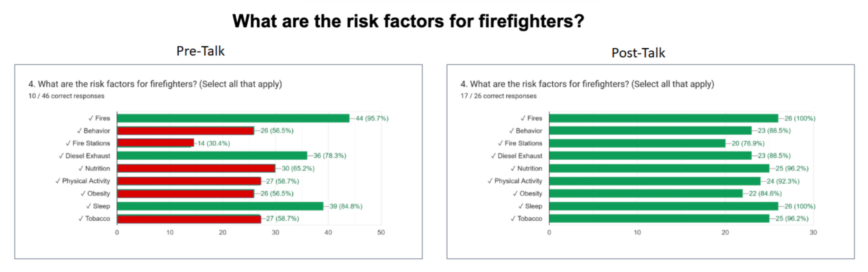Click the red Nutrition bar in Pre-Talk chart
Screen dimensions: 868x272
tap(196, 169)
